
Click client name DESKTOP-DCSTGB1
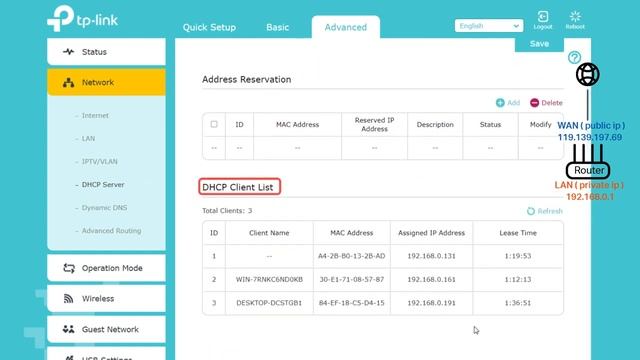point(269,303)
